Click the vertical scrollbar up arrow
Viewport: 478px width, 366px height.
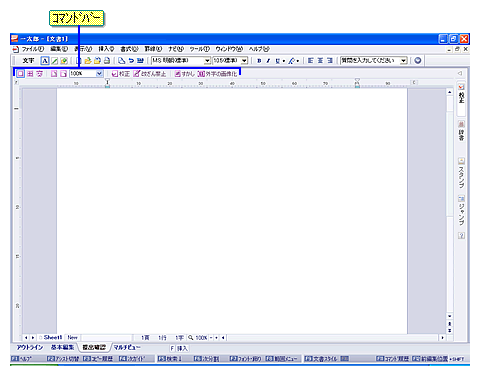[x=450, y=92]
